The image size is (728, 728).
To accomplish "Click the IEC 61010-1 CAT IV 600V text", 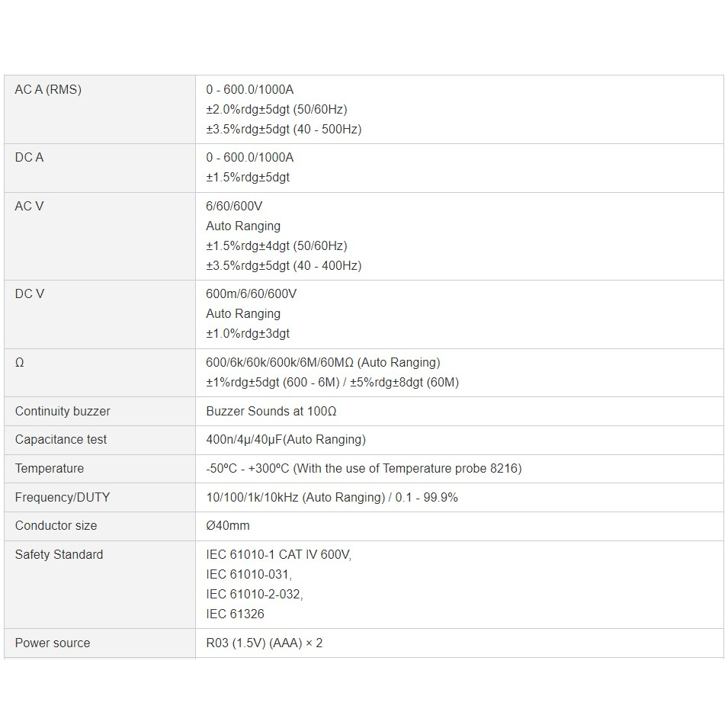I will pyautogui.click(x=278, y=555).
